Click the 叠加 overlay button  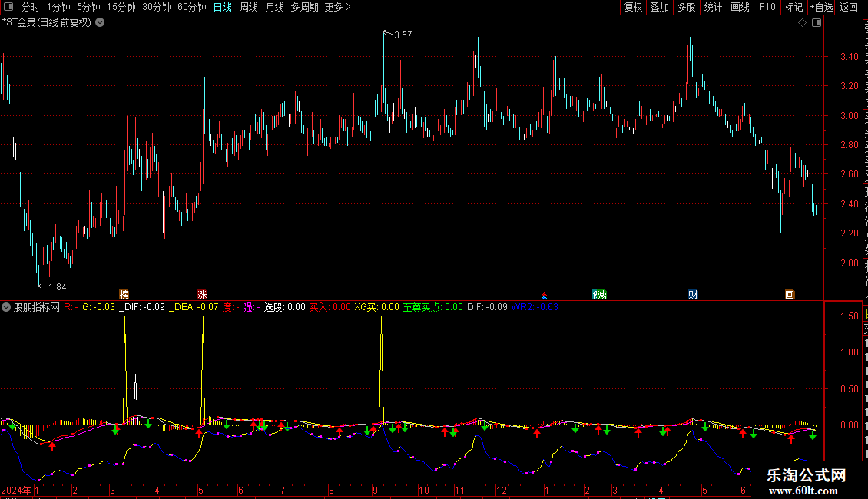[659, 7]
